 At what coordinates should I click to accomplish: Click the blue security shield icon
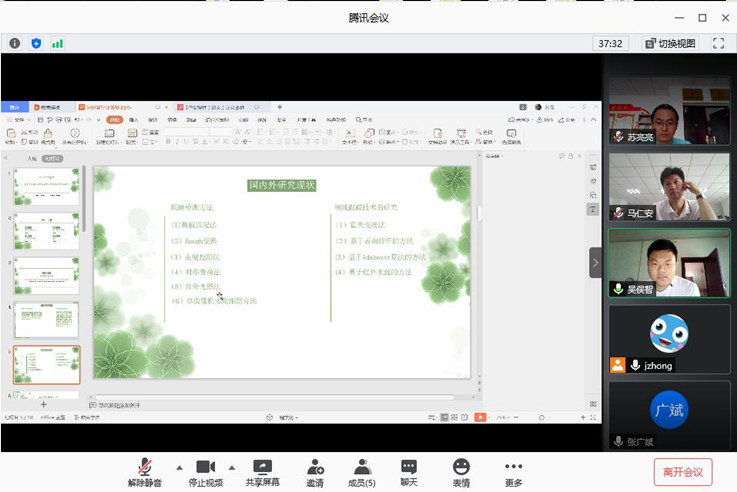point(36,43)
